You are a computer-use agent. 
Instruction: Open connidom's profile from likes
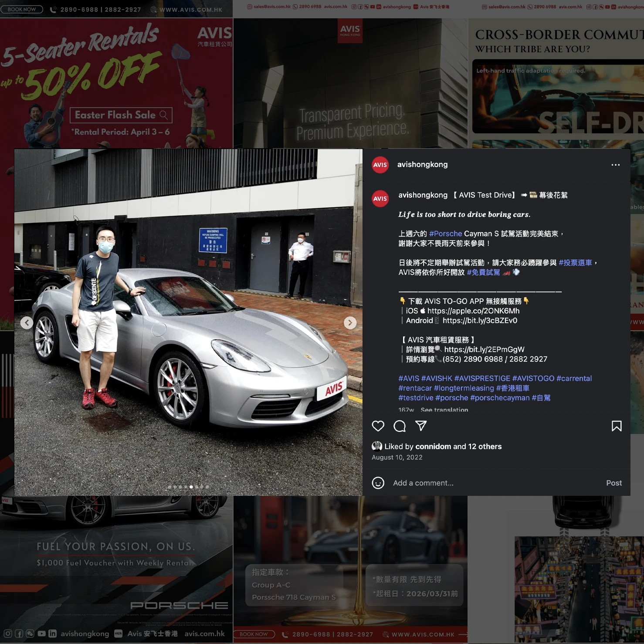pos(433,446)
